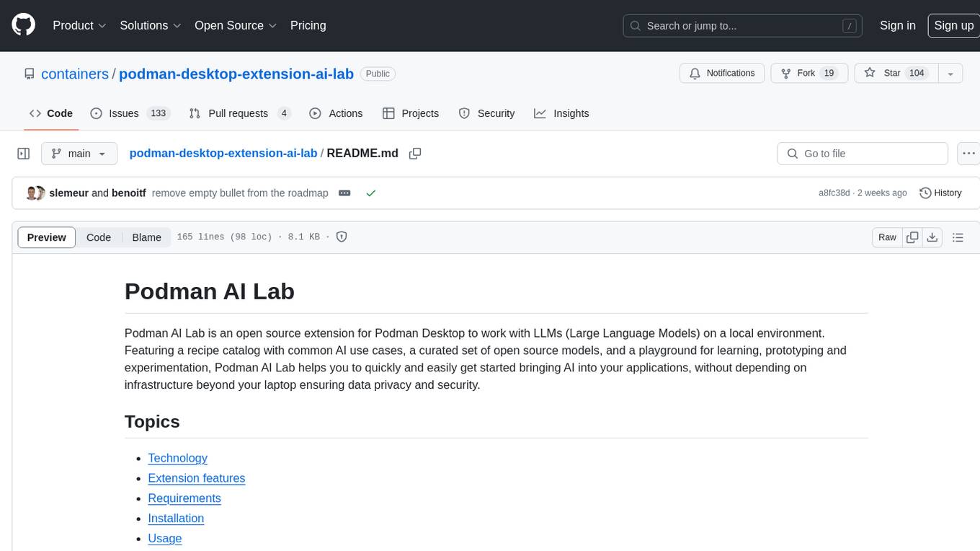Switch to the Pull requests tab
The width and height of the screenshot is (980, 551).
(240, 113)
